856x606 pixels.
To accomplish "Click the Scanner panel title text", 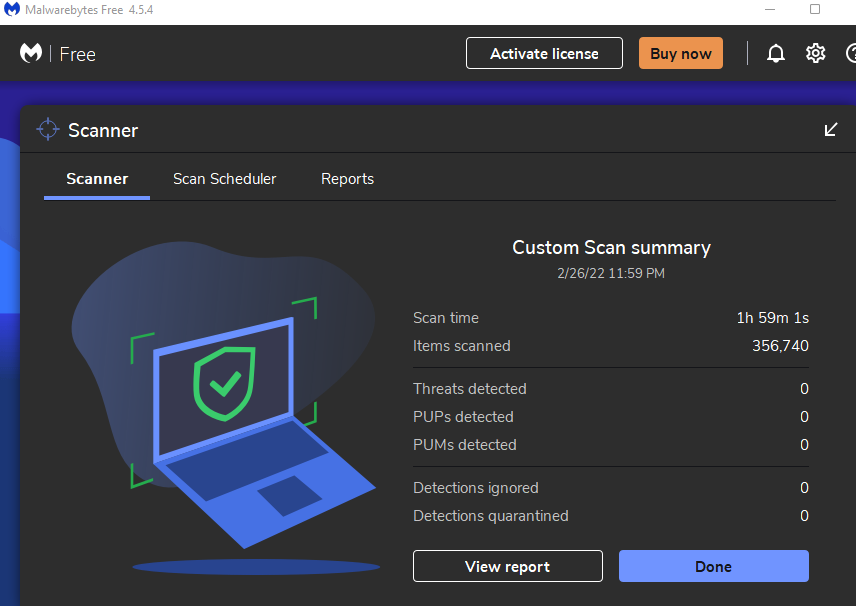I will [x=103, y=130].
